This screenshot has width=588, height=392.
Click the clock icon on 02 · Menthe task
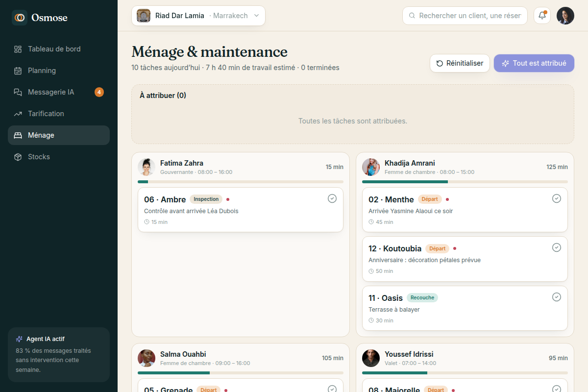pos(371,222)
